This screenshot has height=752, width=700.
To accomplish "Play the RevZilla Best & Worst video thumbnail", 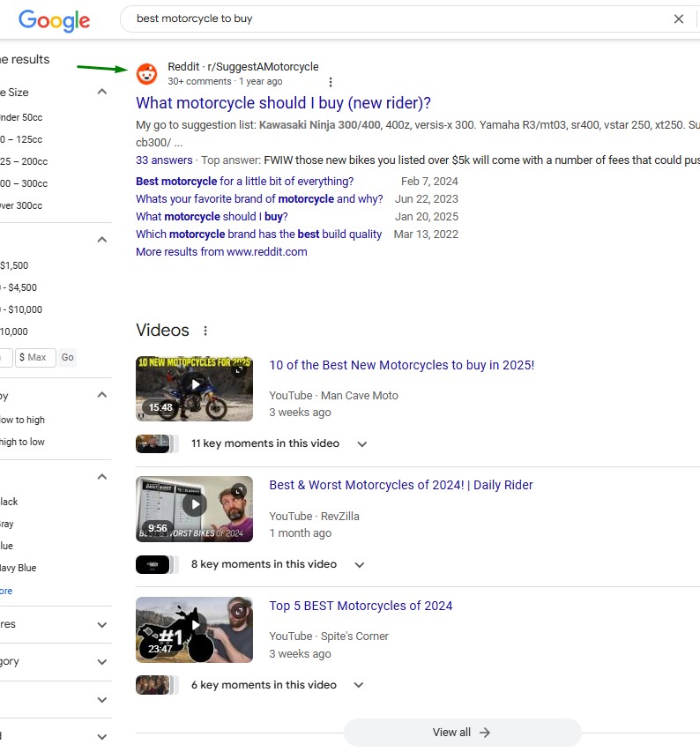I will (x=194, y=509).
